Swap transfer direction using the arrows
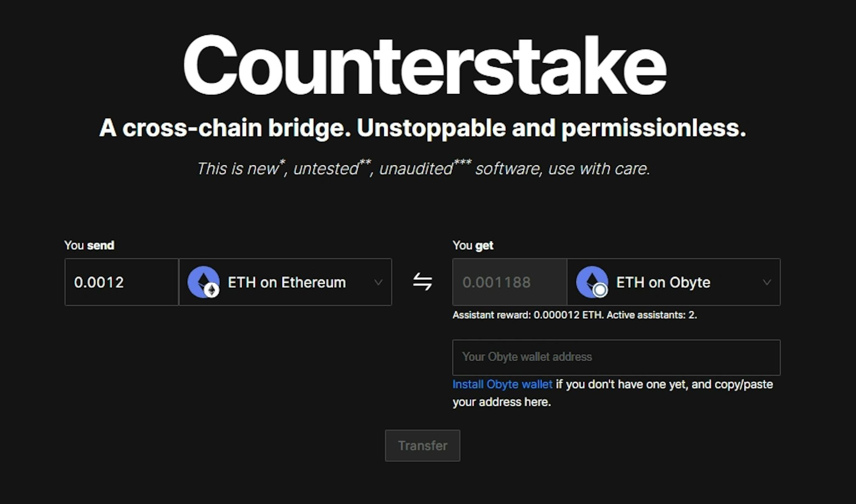This screenshot has height=504, width=856. [x=423, y=282]
